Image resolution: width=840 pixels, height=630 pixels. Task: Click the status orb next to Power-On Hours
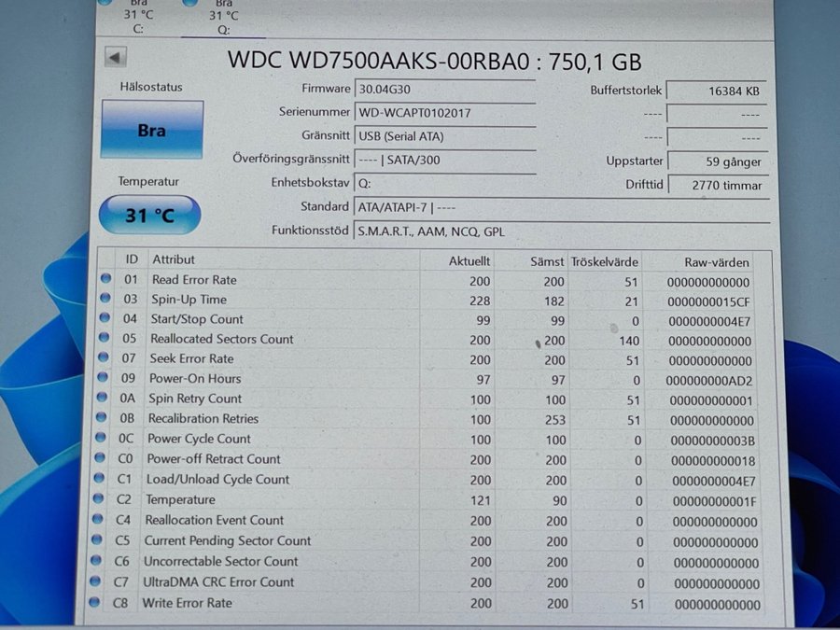click(x=104, y=378)
